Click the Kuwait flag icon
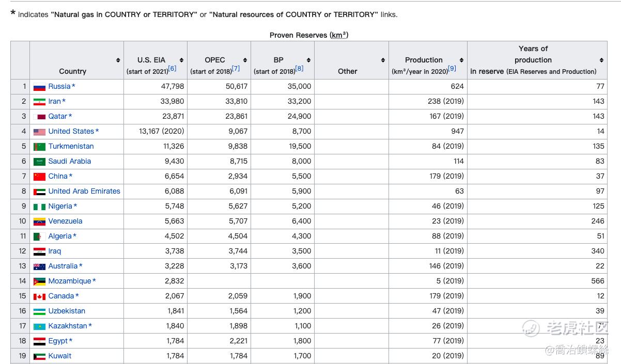The image size is (621, 364). (x=39, y=356)
